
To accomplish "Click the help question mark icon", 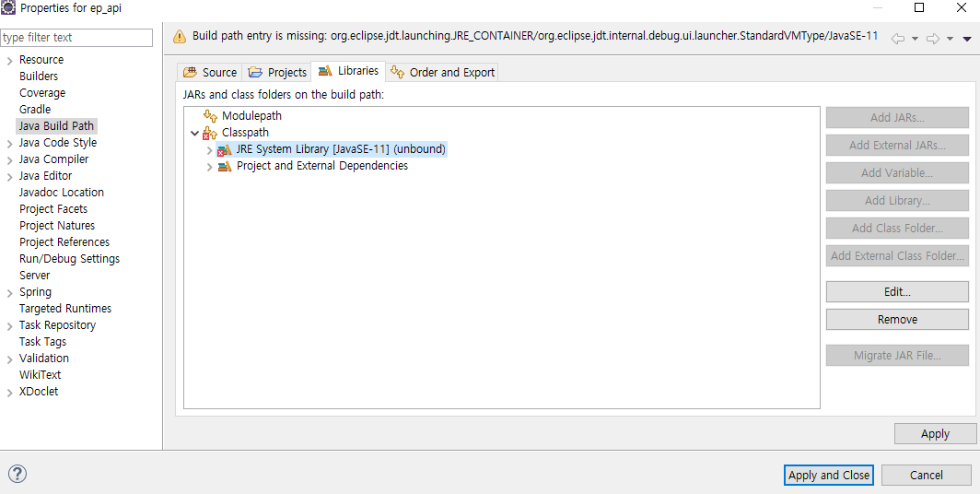I will tap(17, 474).
